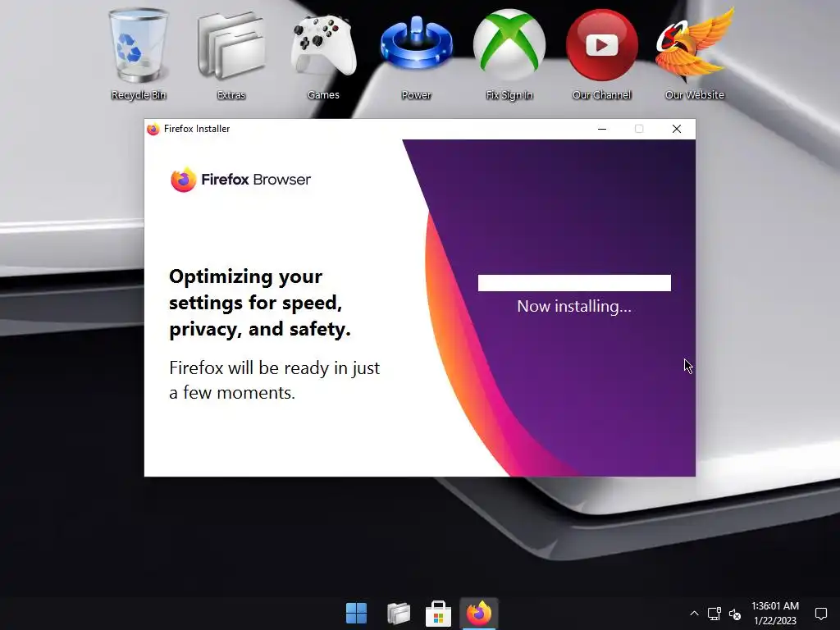The width and height of the screenshot is (840, 630).
Task: Open the notification center icon
Action: (x=820, y=614)
